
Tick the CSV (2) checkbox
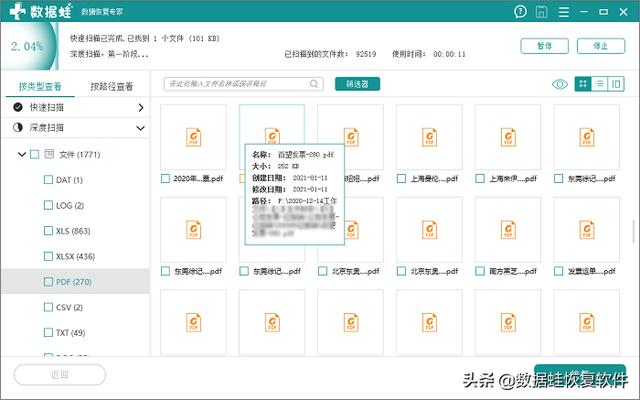[48, 307]
